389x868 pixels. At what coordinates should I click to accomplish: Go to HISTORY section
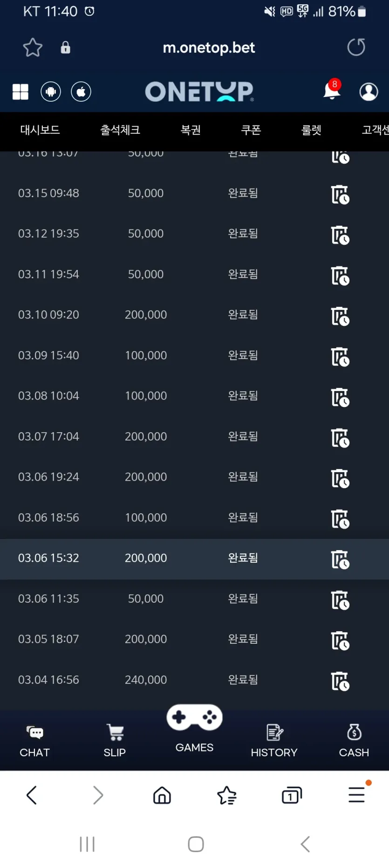[274, 741]
